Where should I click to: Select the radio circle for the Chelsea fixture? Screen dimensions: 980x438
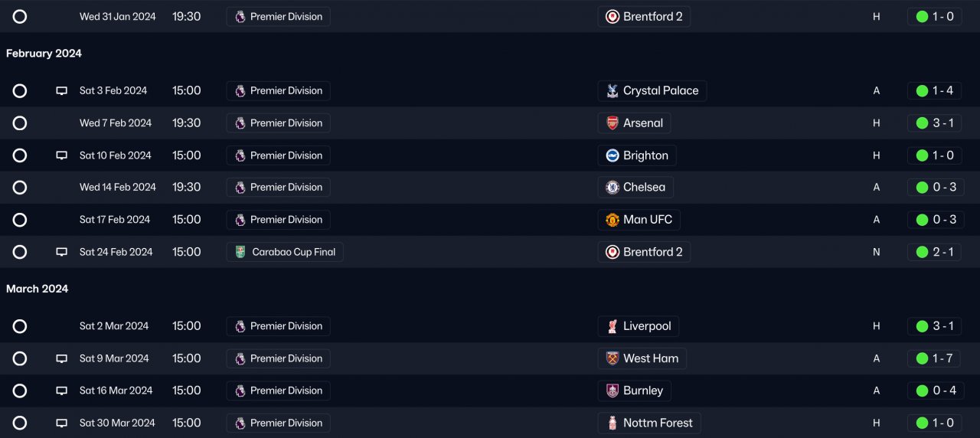click(x=20, y=188)
